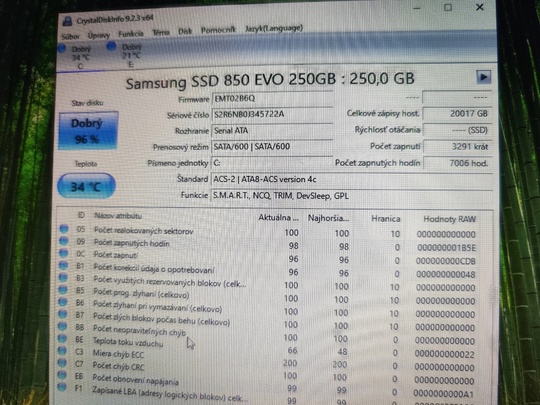540x405 pixels.
Task: Click status icon for attribute C3 row
Action: point(62,350)
